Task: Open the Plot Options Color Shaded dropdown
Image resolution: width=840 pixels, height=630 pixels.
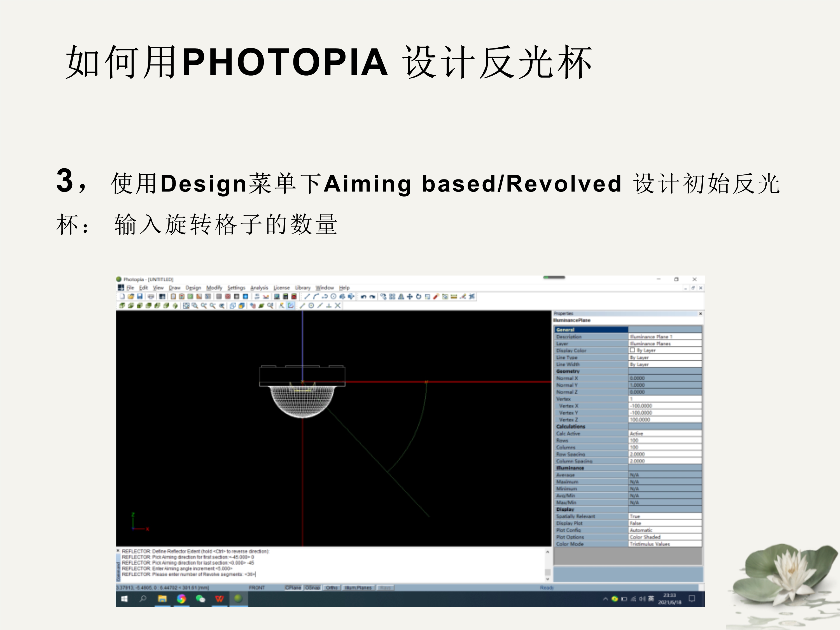Action: coord(664,537)
